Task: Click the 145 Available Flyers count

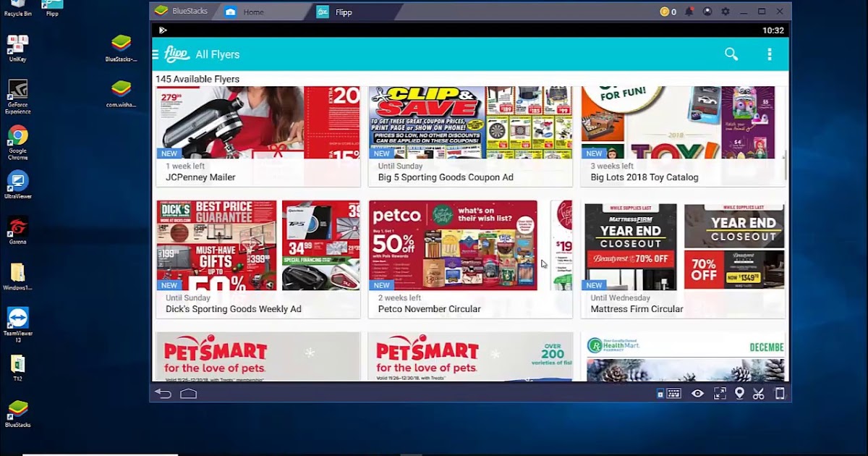Action: tap(197, 80)
